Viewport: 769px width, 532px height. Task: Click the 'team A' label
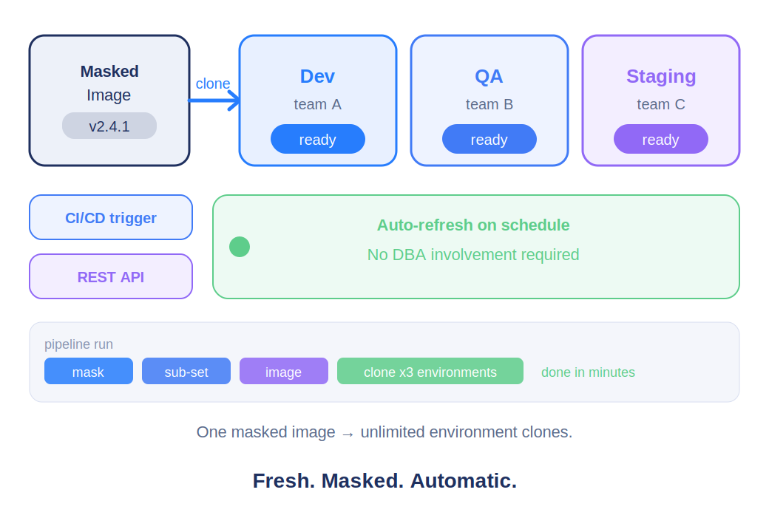(317, 104)
